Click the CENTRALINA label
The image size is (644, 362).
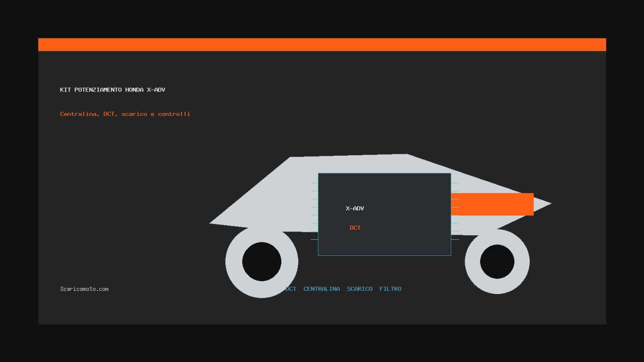pyautogui.click(x=322, y=289)
